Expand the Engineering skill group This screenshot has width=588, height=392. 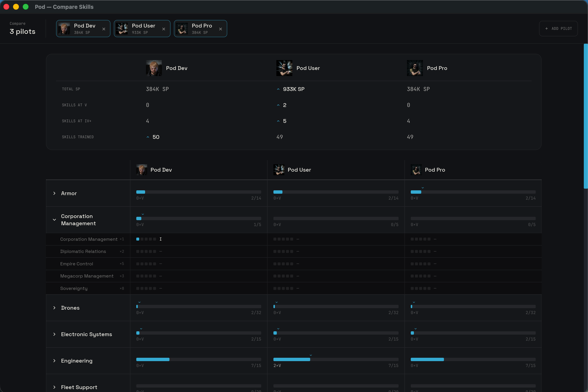tap(54, 361)
